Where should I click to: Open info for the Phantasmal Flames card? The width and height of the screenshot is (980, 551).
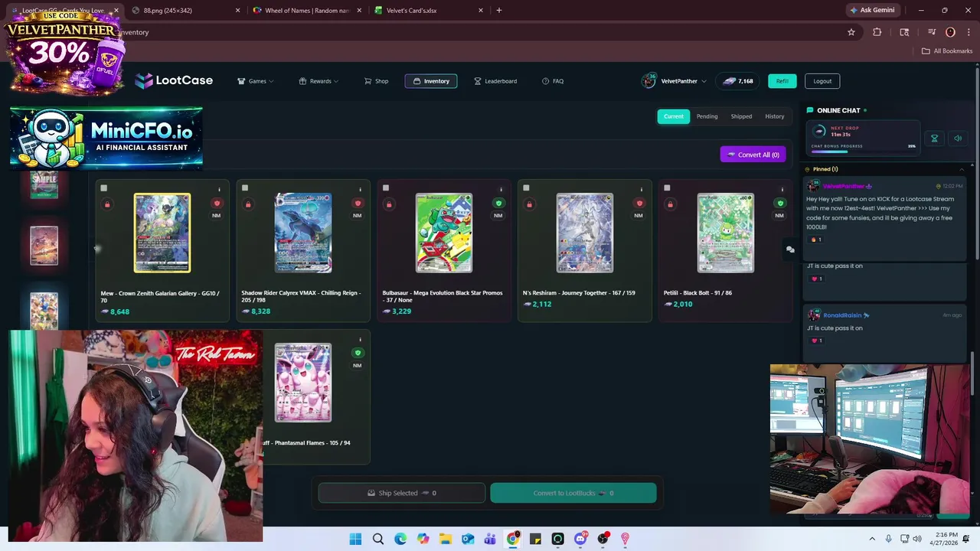tap(360, 339)
